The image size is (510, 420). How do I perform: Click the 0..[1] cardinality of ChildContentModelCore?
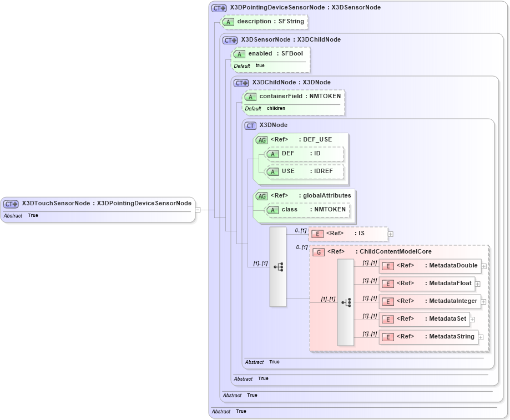tap(302, 247)
